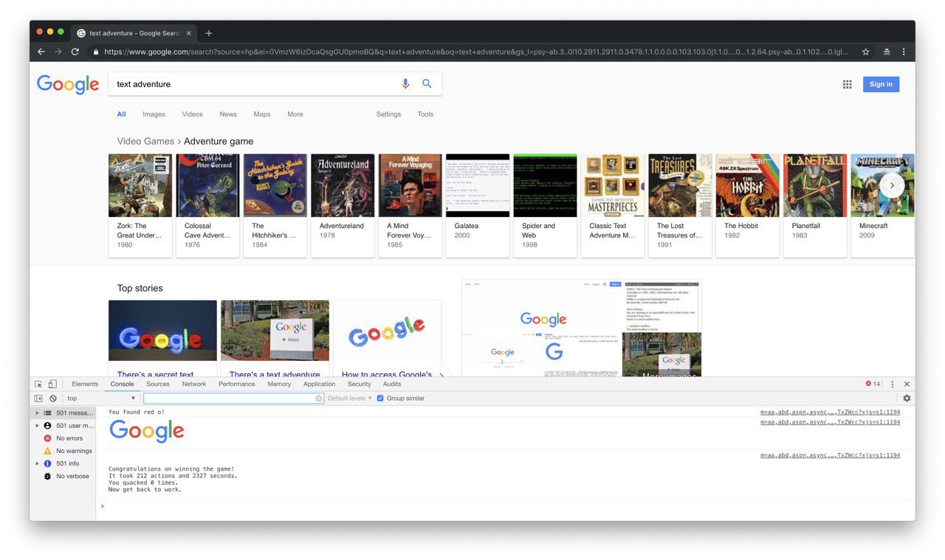Switch to the Videos search tab
This screenshot has width=945, height=560.
[x=192, y=114]
